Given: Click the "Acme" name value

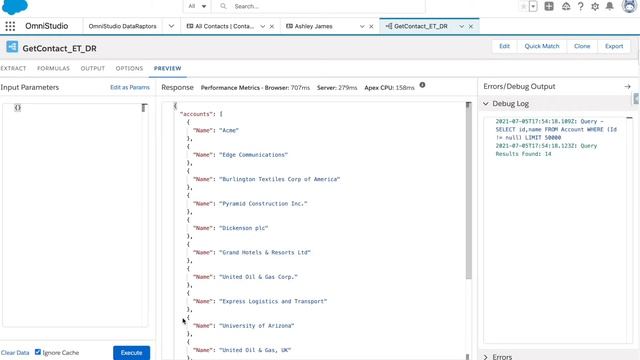Looking at the screenshot, I should click(229, 131).
